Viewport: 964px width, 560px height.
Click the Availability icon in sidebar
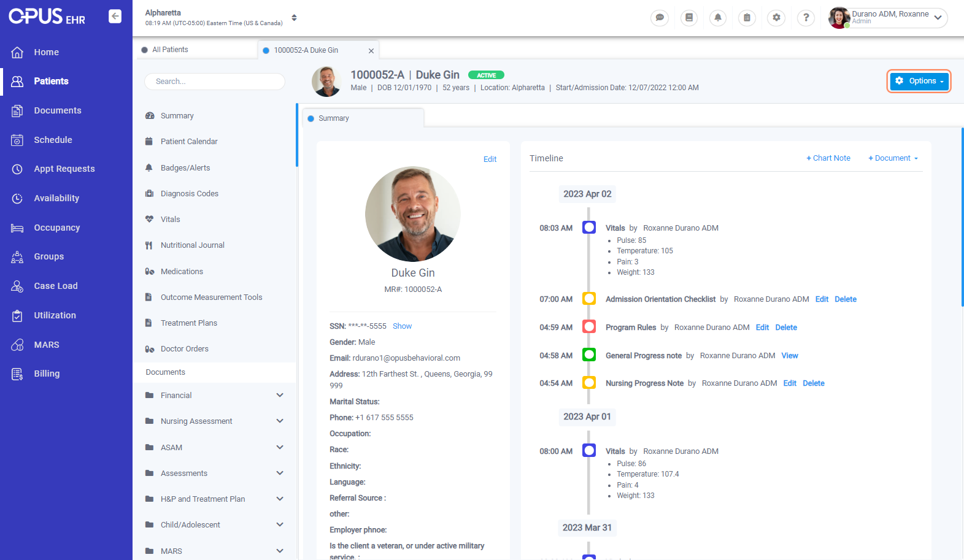click(17, 198)
